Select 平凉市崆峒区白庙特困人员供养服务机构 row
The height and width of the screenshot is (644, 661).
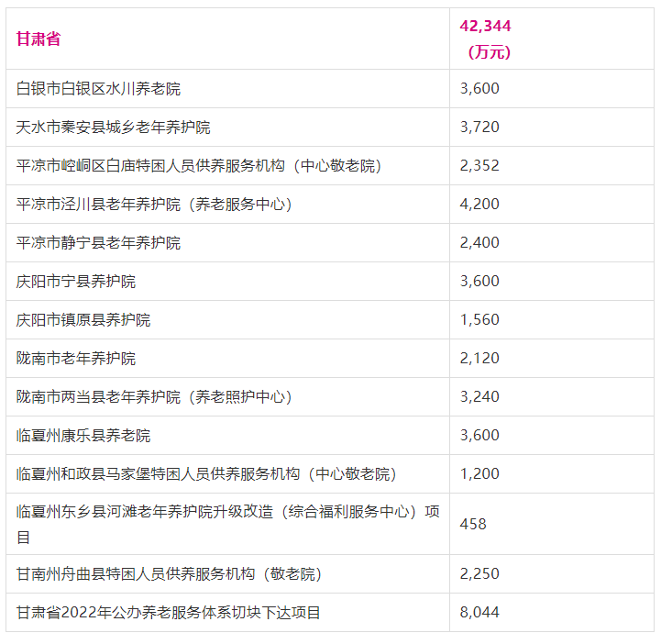point(199,166)
